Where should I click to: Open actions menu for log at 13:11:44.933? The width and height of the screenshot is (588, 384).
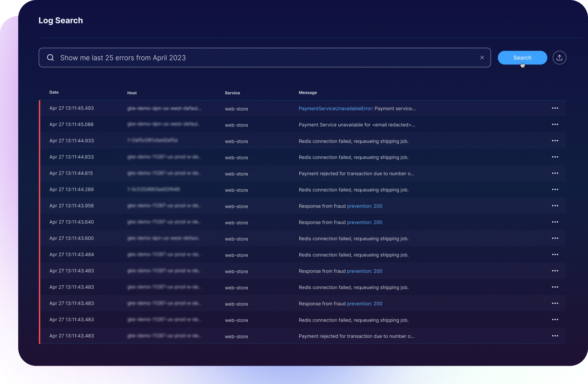555,140
